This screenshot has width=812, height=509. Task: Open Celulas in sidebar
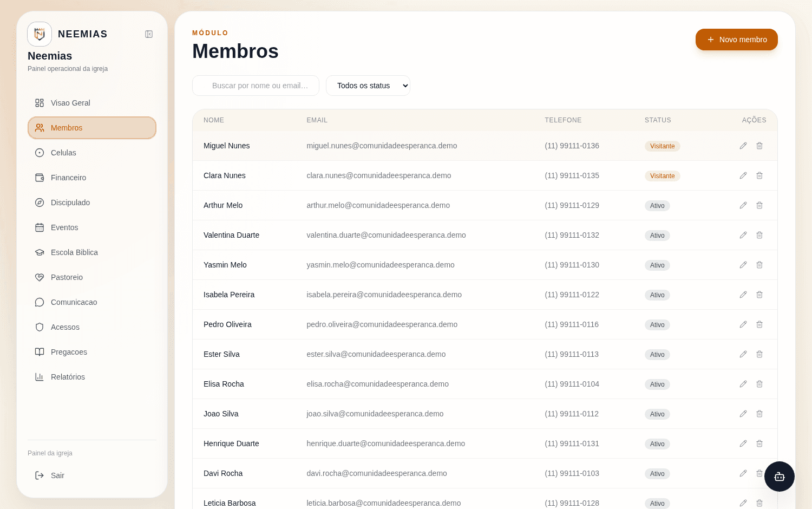click(92, 153)
